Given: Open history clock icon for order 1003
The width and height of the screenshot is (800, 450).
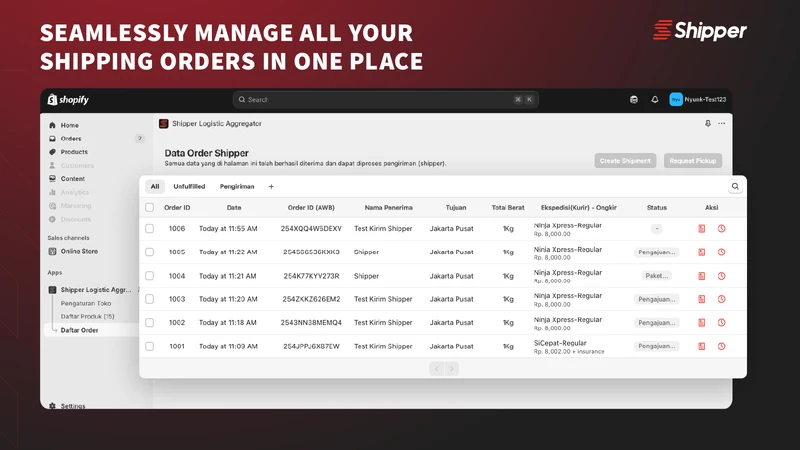Looking at the screenshot, I should [721, 299].
